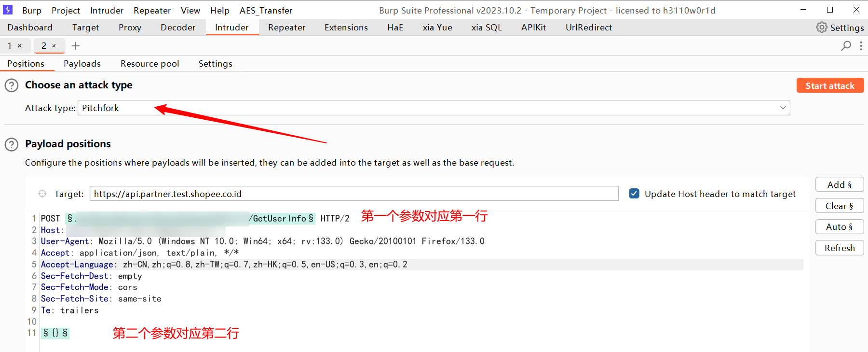Screen dimensions: 868x352
Task: Switch to the Payloads tab
Action: 82,64
